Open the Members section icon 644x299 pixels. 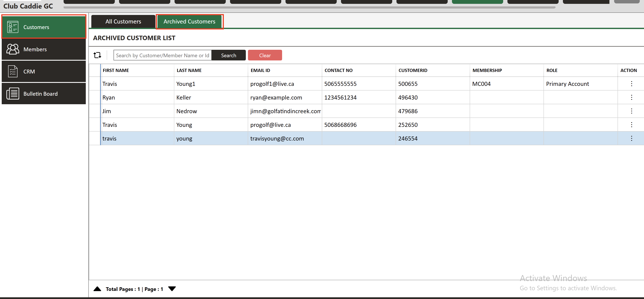point(13,49)
